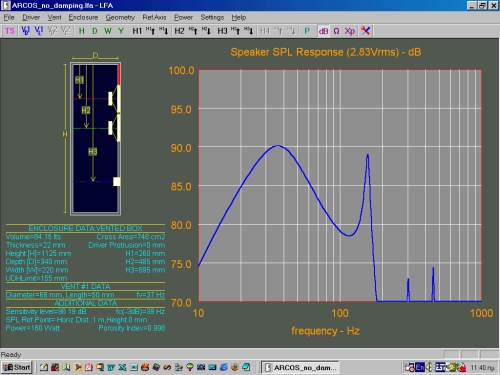Click the 'UDHLimit=155 mm' value
This screenshot has width=500, height=375.
36,278
